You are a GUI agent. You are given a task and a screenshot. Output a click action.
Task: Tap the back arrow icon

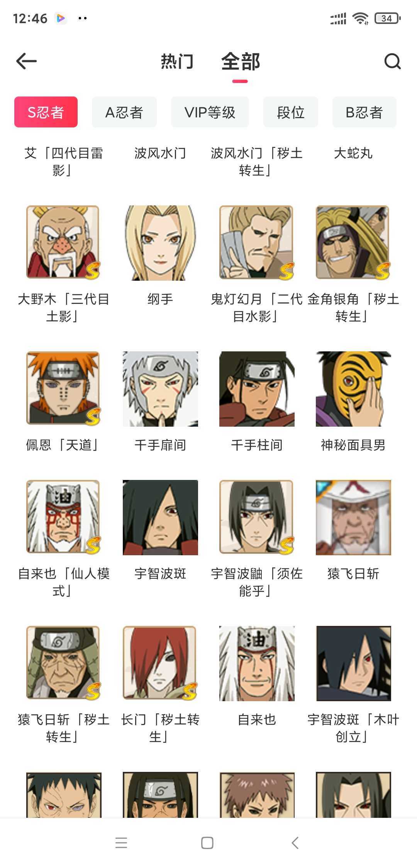pyautogui.click(x=26, y=61)
